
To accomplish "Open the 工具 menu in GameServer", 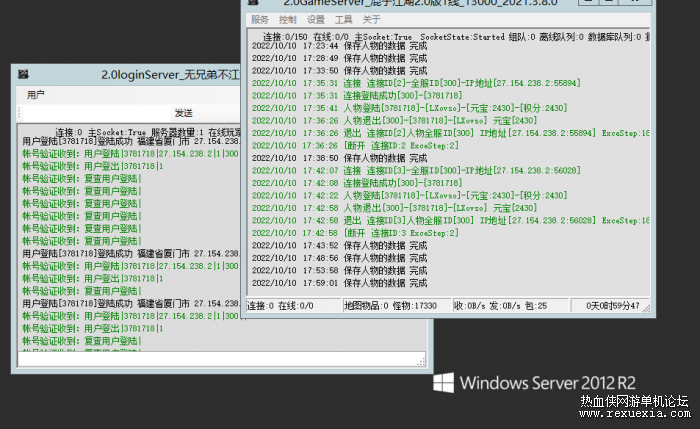I will [x=344, y=20].
